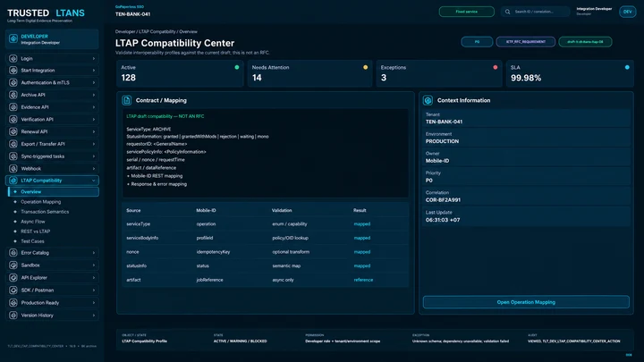Click the Context Information panel icon
The width and height of the screenshot is (644, 362).
[x=428, y=100]
